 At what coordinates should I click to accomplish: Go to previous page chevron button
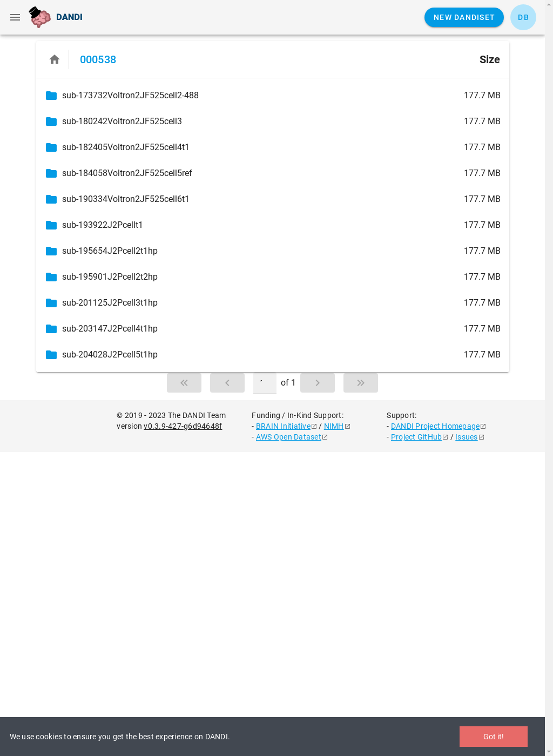(x=227, y=383)
